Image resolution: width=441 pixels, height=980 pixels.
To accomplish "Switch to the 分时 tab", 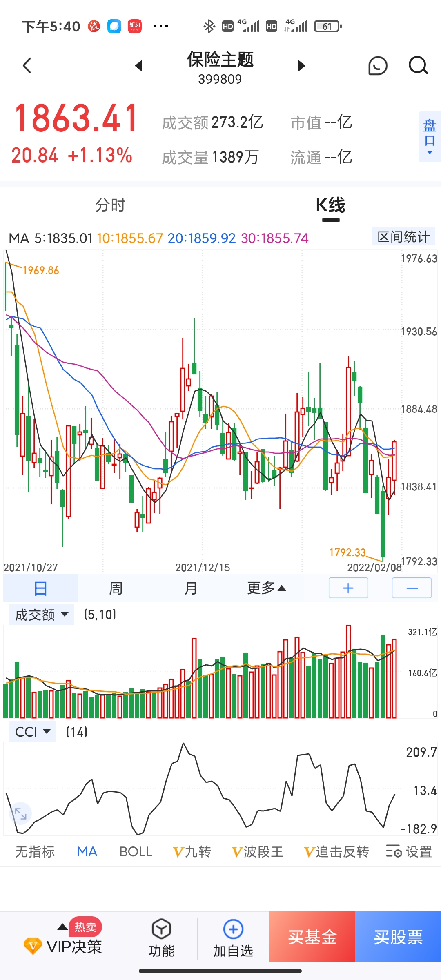I will tap(110, 205).
